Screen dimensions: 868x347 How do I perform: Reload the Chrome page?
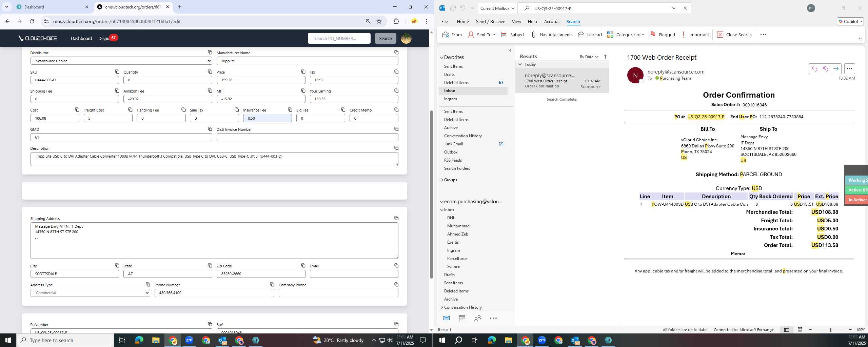click(32, 21)
